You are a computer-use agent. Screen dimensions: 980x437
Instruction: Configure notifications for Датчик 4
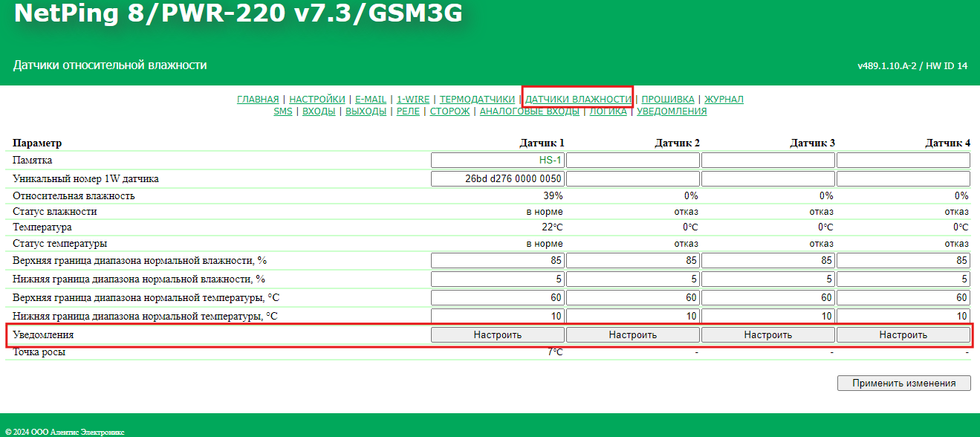[903, 335]
